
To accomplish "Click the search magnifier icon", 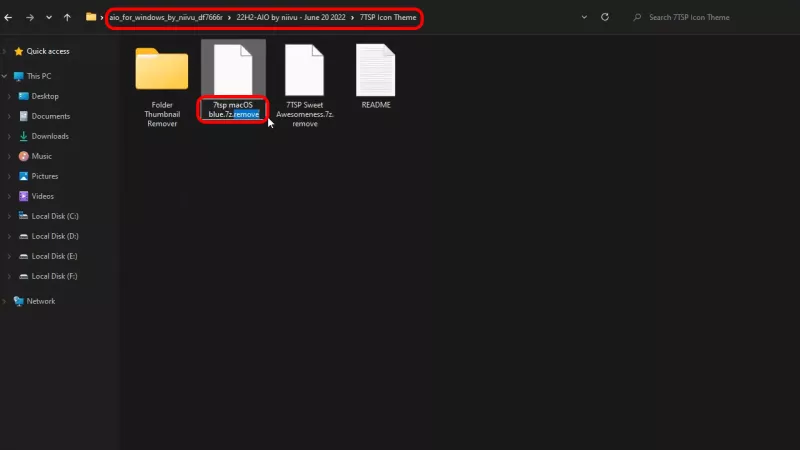I will point(637,17).
